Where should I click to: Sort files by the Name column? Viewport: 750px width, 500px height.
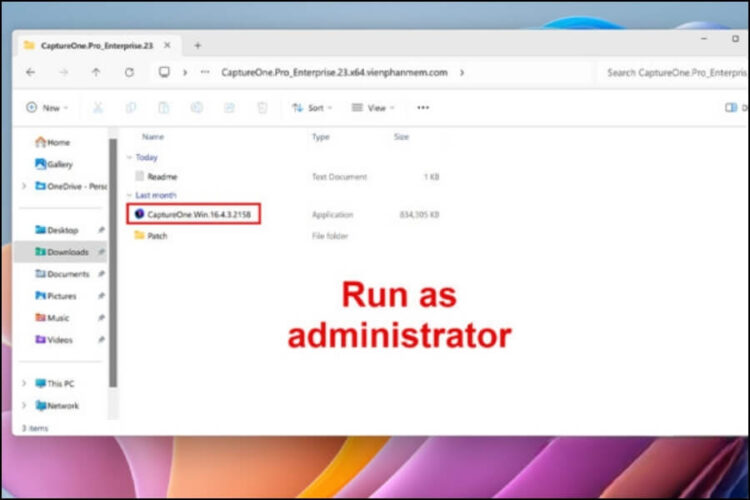point(153,137)
